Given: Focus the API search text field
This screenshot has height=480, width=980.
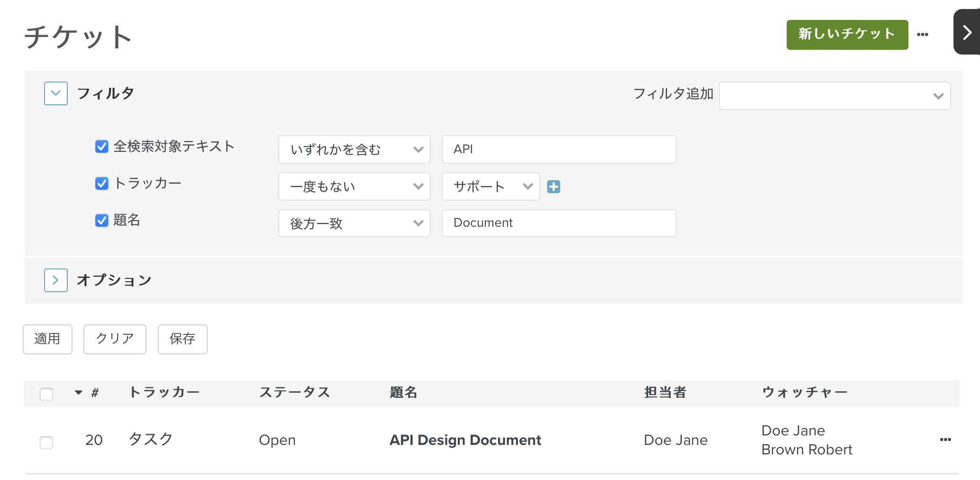Looking at the screenshot, I should point(559,149).
